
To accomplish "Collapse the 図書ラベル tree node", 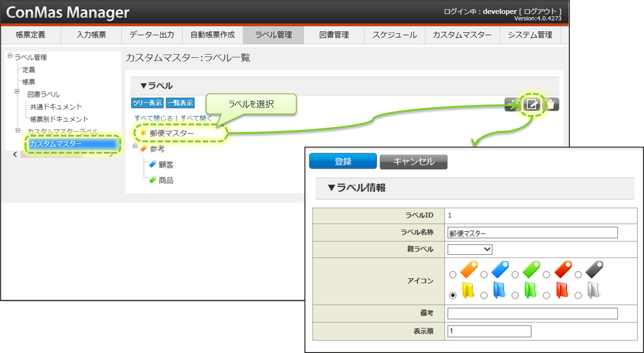I will tap(18, 92).
